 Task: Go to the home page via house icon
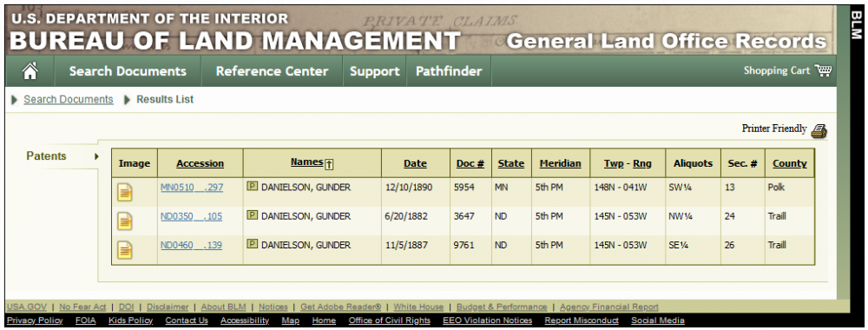30,71
